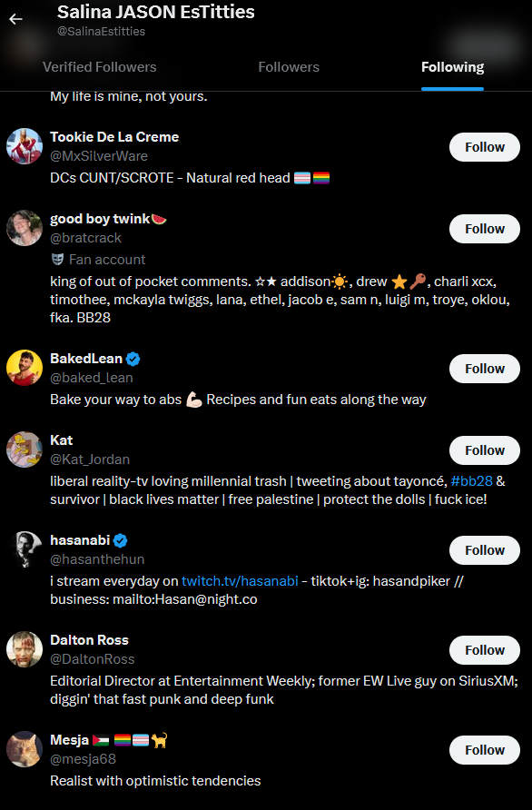
Task: Open Tookie De La Creme's avatar
Action: click(25, 146)
